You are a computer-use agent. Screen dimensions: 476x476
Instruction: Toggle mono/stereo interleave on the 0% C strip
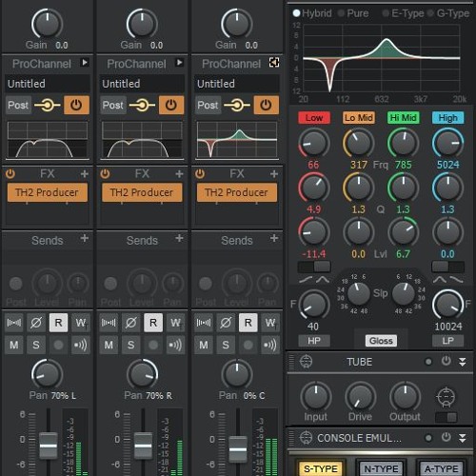click(204, 323)
